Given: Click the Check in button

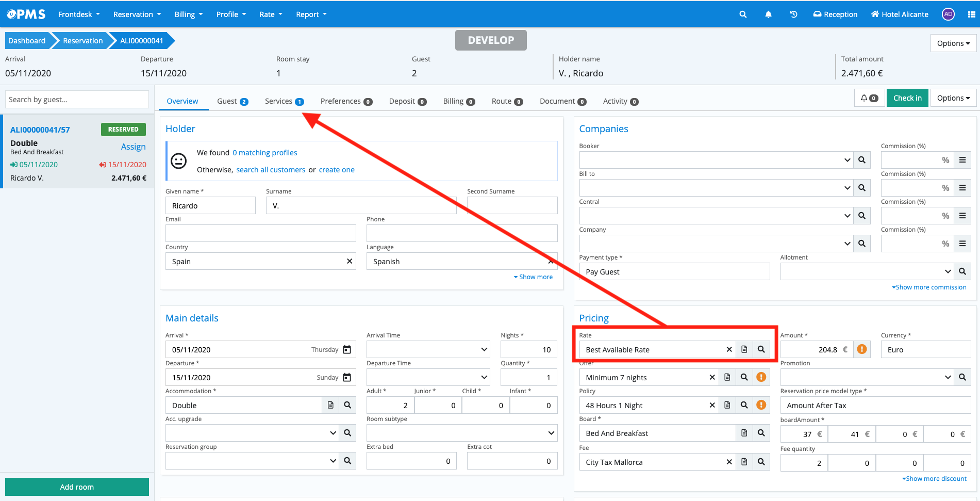Looking at the screenshot, I should tap(907, 98).
